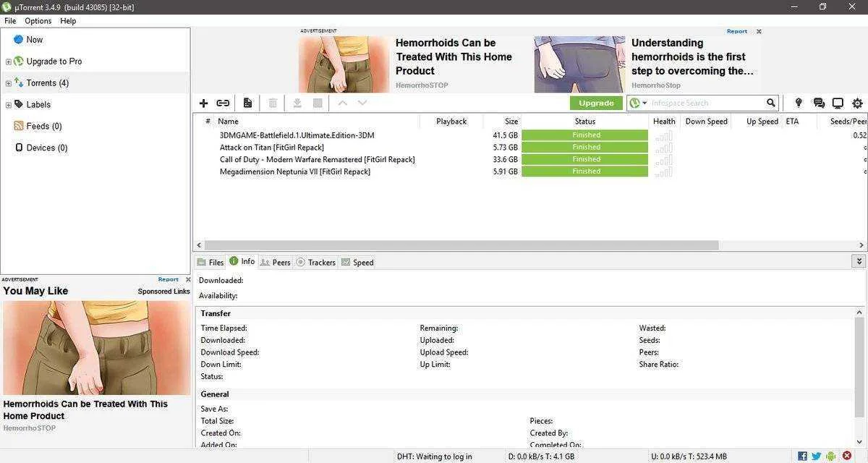868x463 pixels.
Task: Click the Facebook icon in status bar
Action: pyautogui.click(x=802, y=456)
